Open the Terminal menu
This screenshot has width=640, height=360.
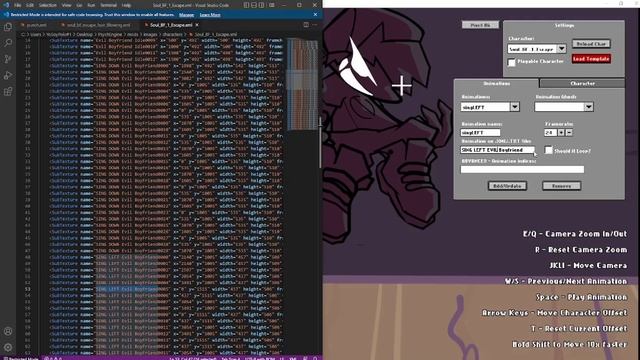tap(109, 5)
